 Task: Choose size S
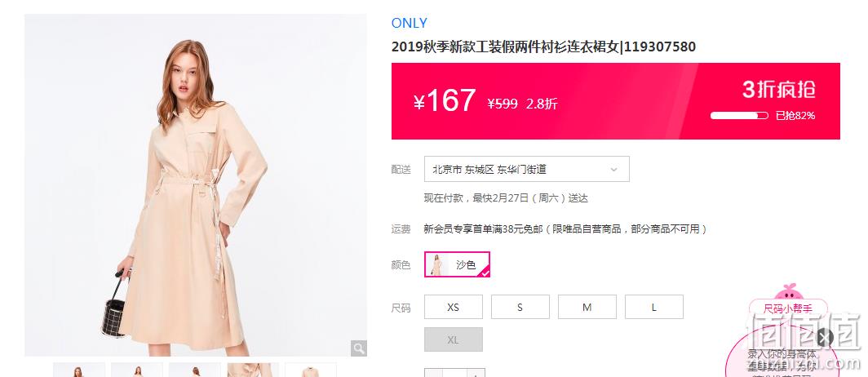(520, 308)
